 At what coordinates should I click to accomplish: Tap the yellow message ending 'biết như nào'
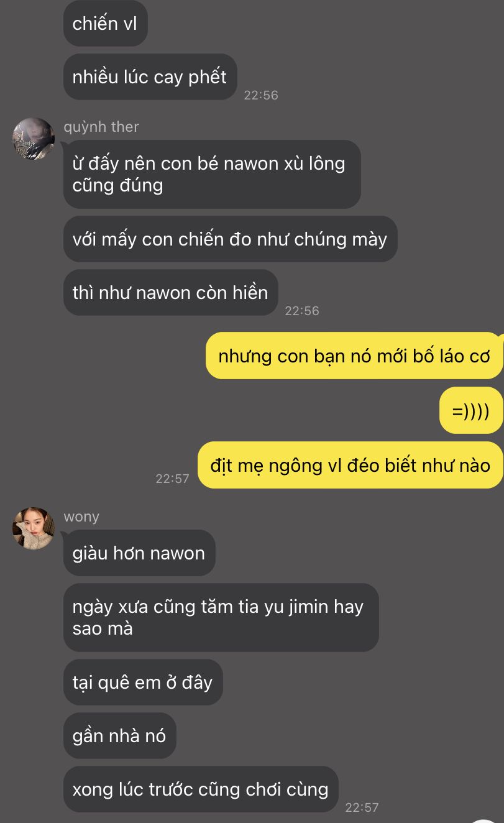pos(351,465)
